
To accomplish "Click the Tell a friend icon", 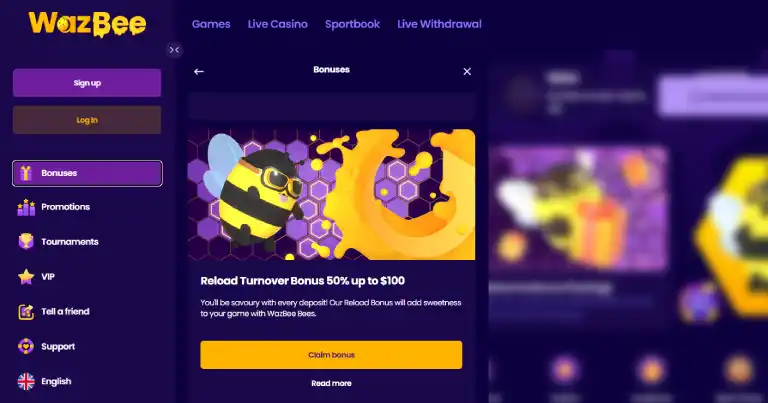I will (26, 311).
